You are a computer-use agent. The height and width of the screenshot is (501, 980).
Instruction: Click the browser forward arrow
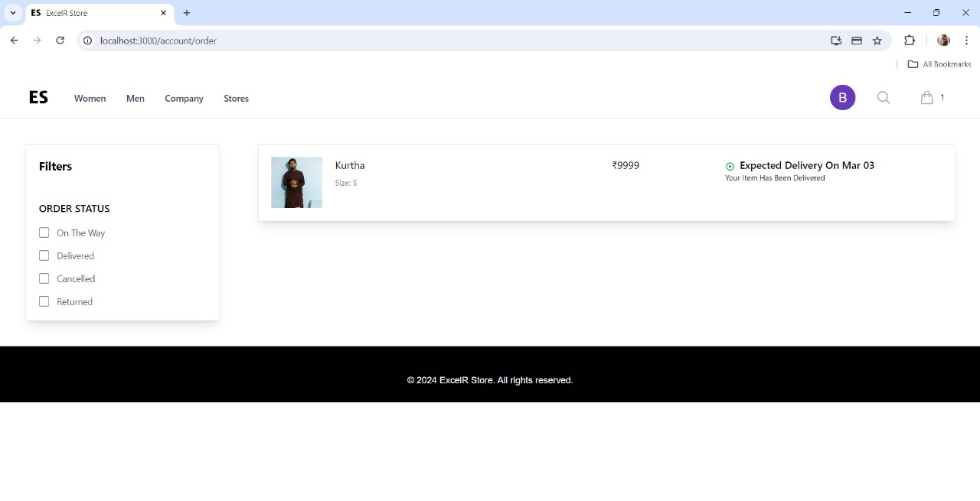pos(37,41)
